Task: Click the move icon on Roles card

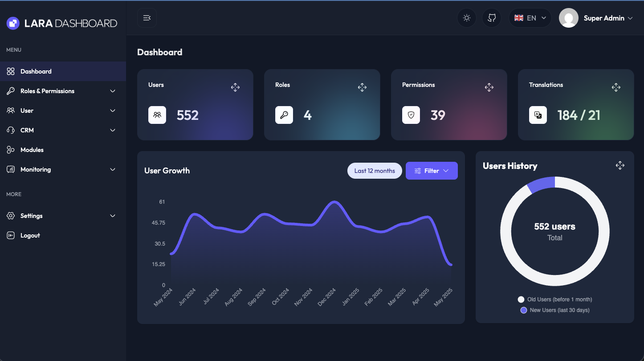Action: point(362,87)
